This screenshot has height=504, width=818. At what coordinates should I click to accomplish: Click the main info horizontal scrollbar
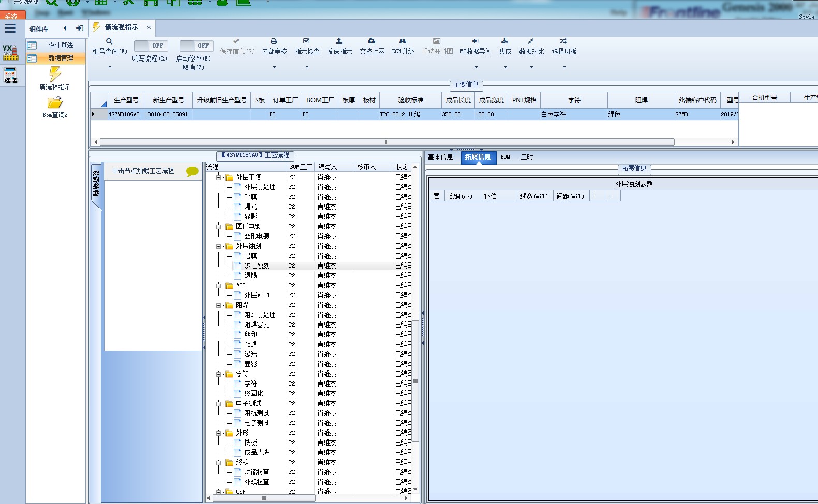point(387,142)
